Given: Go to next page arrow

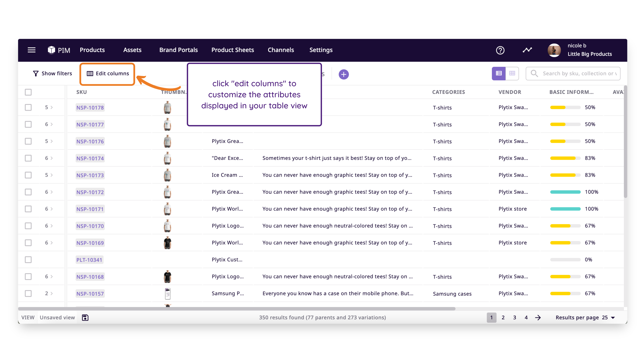Looking at the screenshot, I should [538, 318].
